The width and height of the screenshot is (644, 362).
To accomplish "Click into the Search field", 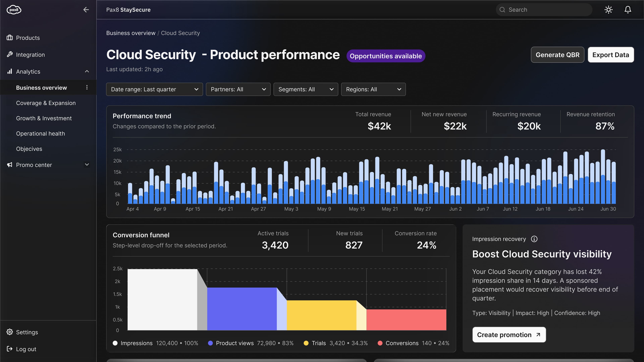I will [x=544, y=10].
